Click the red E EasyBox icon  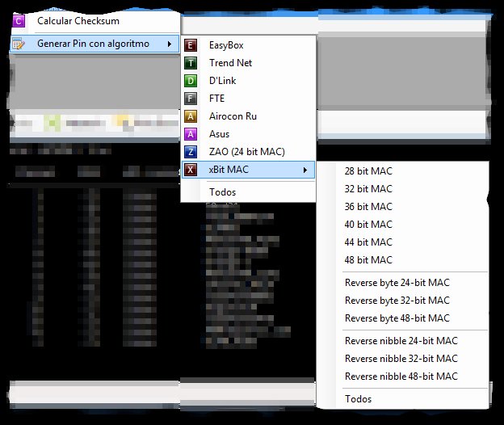click(191, 45)
